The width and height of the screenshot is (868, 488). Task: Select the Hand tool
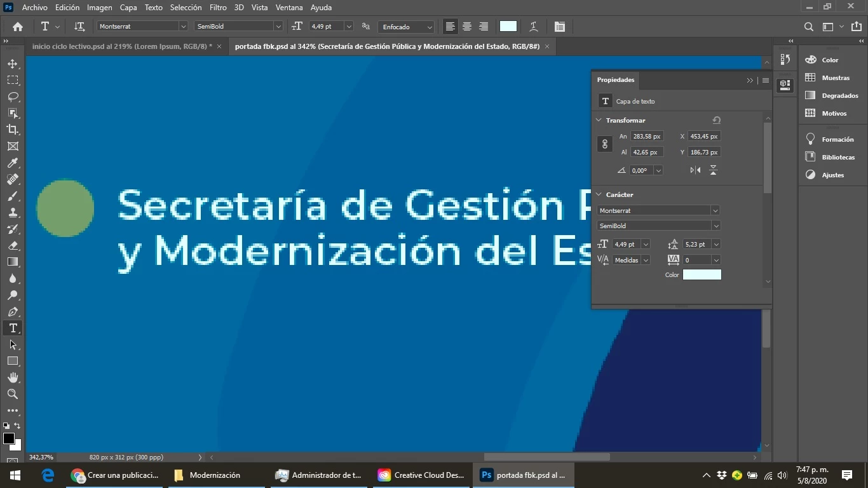point(13,377)
